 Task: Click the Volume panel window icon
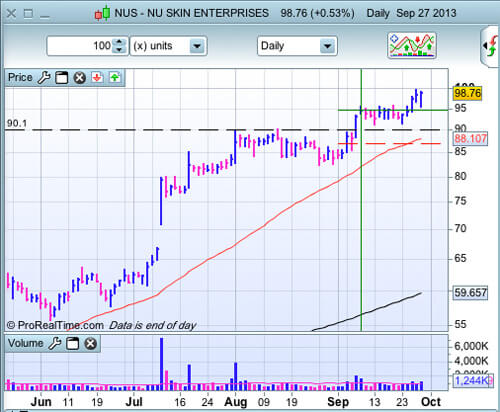point(72,344)
